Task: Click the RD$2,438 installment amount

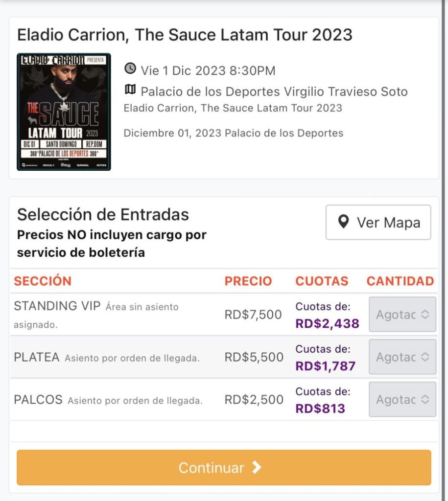Action: click(x=327, y=323)
